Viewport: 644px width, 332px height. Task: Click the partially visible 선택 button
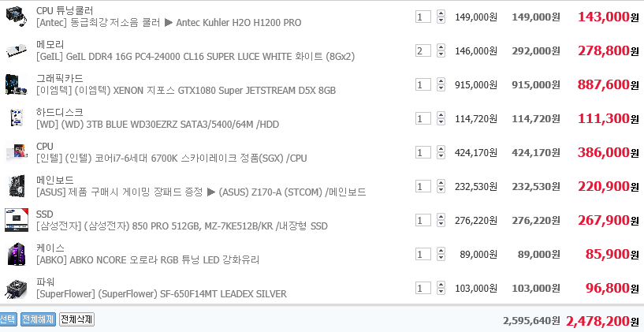click(x=7, y=319)
